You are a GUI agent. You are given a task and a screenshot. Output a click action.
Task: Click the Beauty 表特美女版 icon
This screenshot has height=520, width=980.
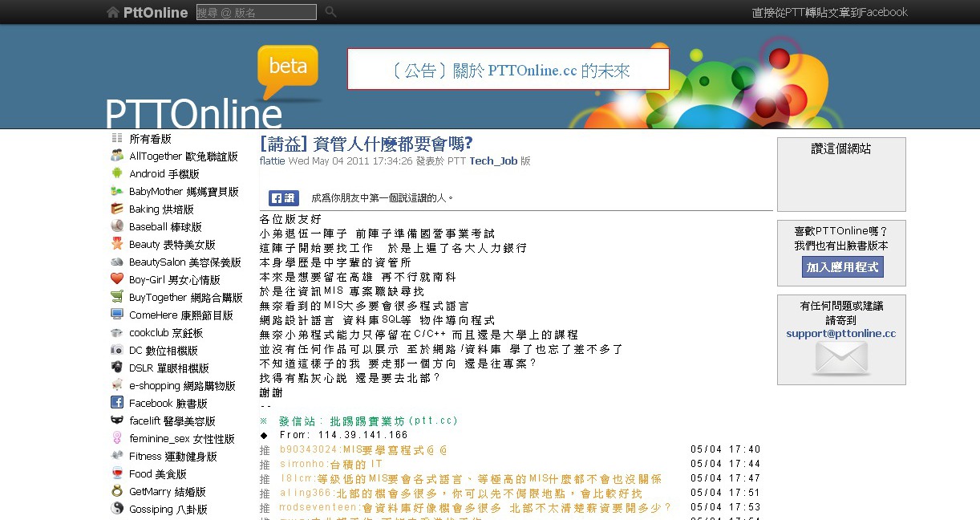117,244
